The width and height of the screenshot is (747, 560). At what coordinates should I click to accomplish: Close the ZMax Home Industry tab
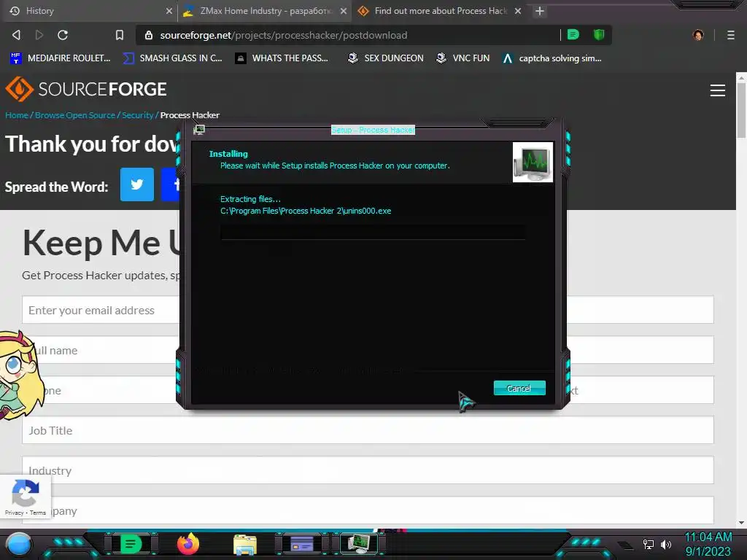pos(344,11)
